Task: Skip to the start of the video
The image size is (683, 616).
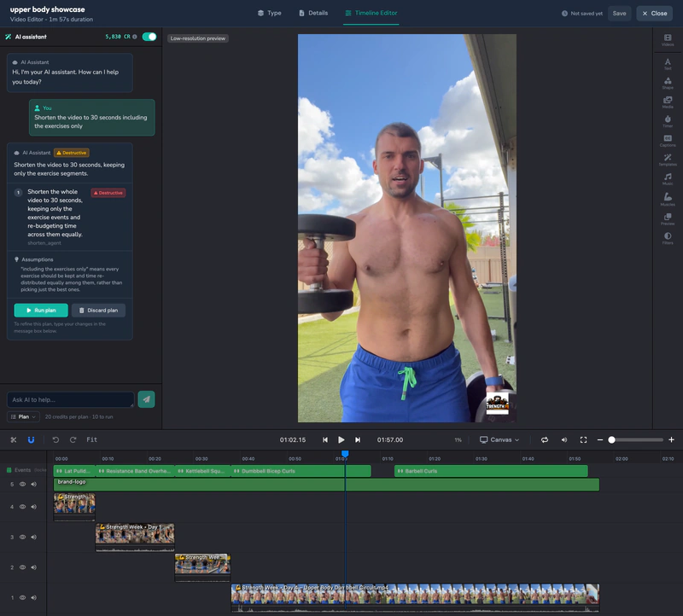Action: tap(325, 439)
